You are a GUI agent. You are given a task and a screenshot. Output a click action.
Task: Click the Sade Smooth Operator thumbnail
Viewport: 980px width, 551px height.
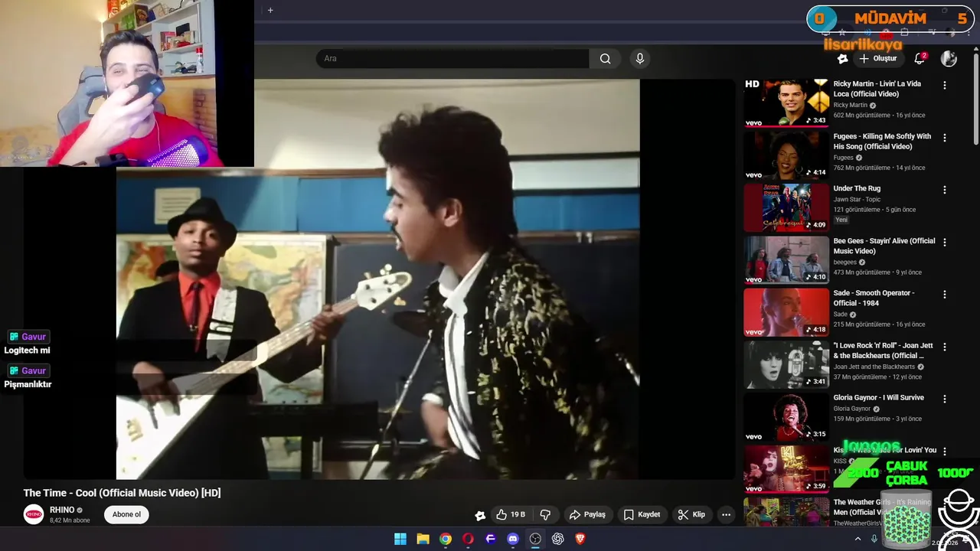786,311
